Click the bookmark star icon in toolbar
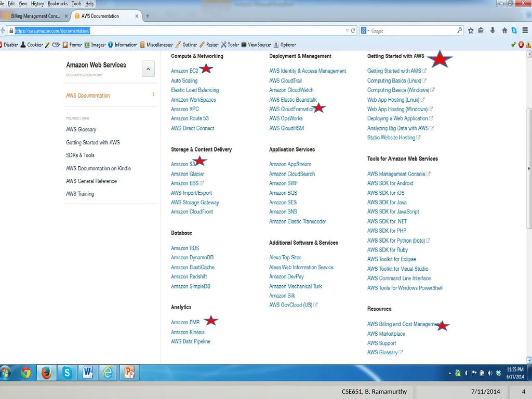The width and height of the screenshot is (532, 399). pos(471,31)
